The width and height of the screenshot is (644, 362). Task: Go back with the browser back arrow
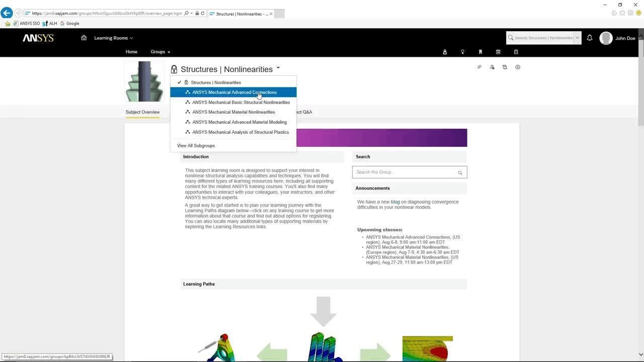point(7,13)
